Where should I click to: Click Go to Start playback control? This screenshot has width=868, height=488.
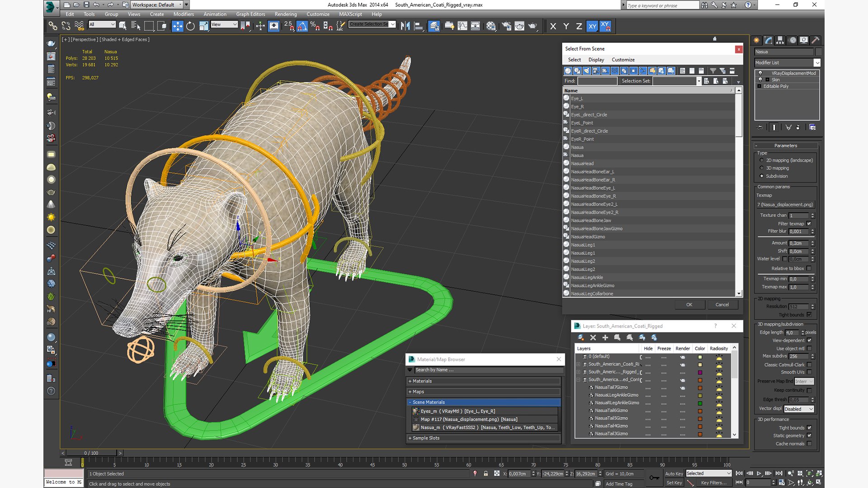coord(739,473)
